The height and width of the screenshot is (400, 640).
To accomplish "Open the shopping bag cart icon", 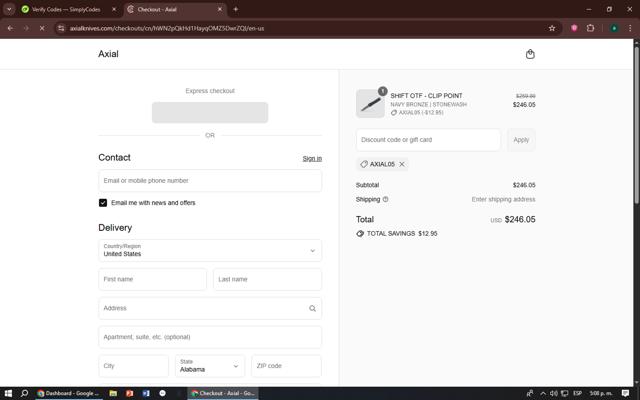I will coord(530,54).
